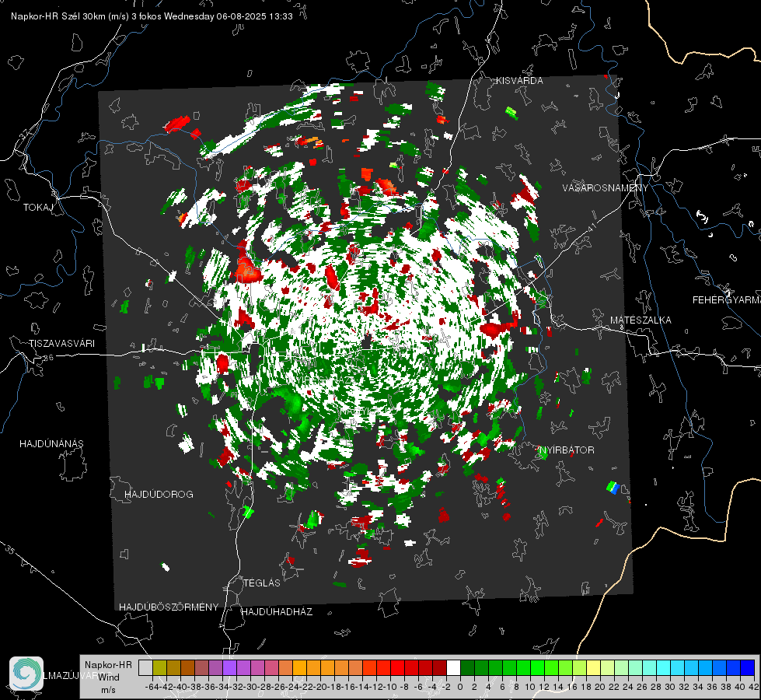The image size is (761, 700).
Task: Click the 0 value on the legend scale
Action: 460,687
